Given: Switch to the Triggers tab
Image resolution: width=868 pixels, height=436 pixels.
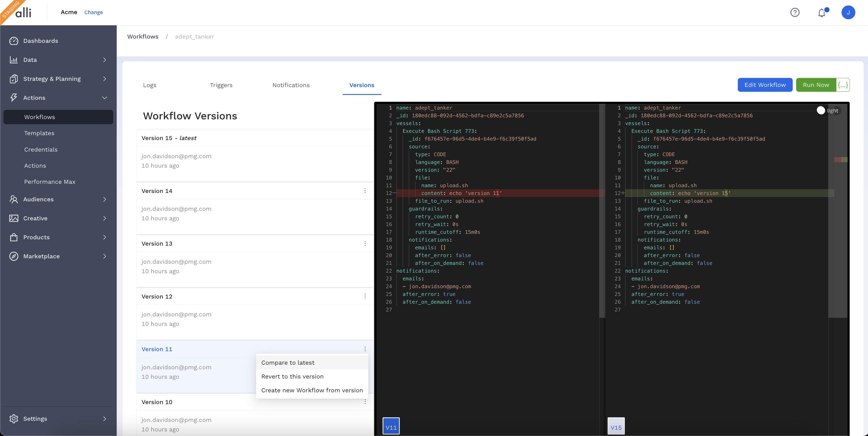Looking at the screenshot, I should 221,85.
